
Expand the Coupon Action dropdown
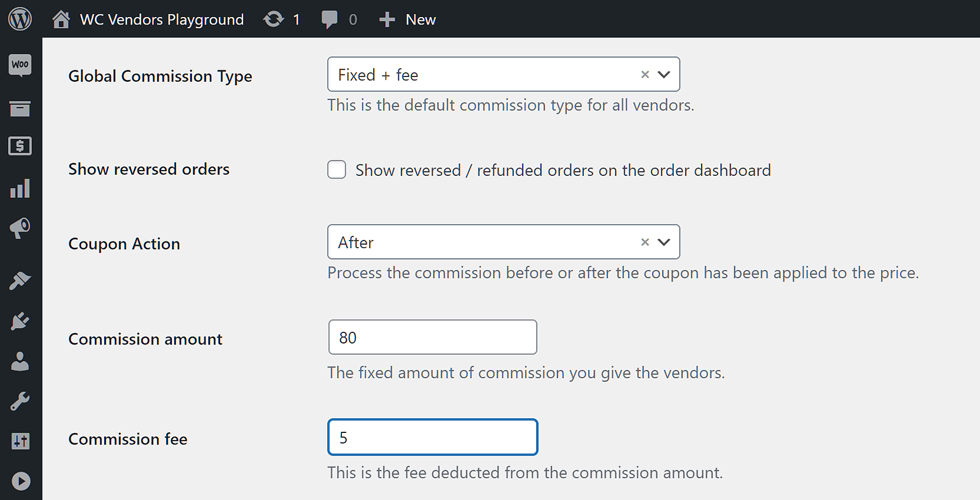click(x=664, y=242)
